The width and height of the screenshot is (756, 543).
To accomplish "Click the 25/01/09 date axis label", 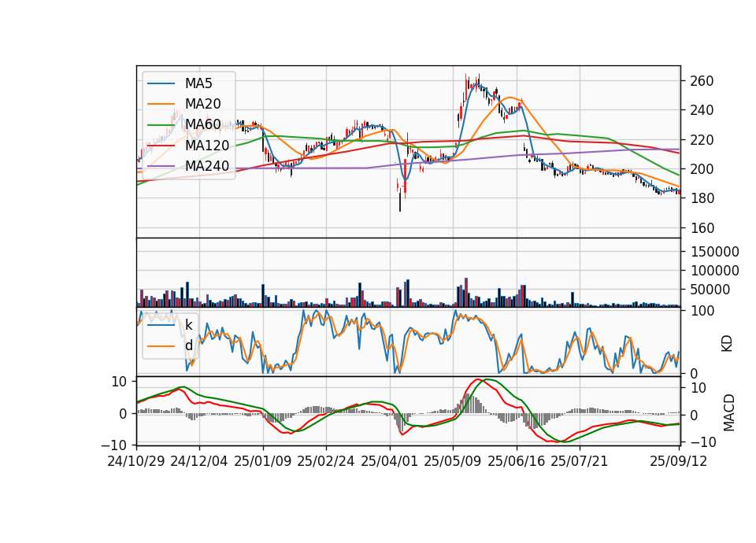I will click(x=263, y=461).
